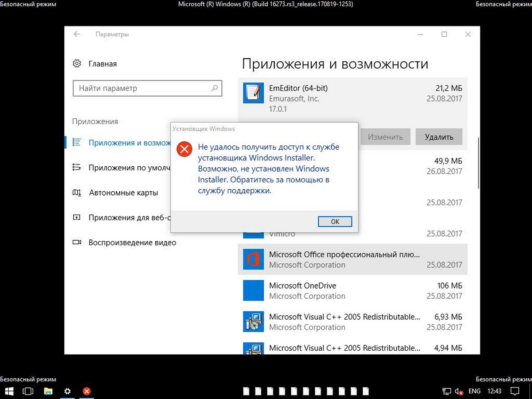Open the Windows Start button
This screenshot has width=532, height=399.
tap(9, 391)
